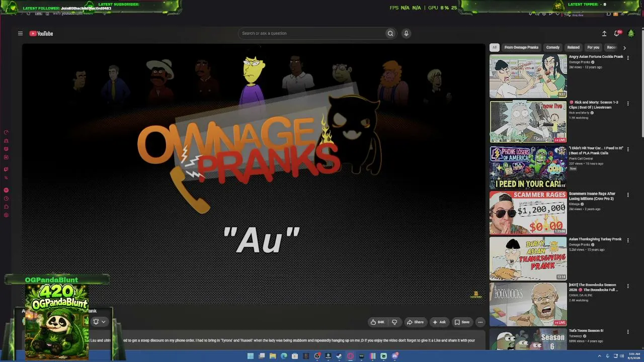Like the video with 84K likes
Screen dimensions: 644x362
[x=377, y=322]
